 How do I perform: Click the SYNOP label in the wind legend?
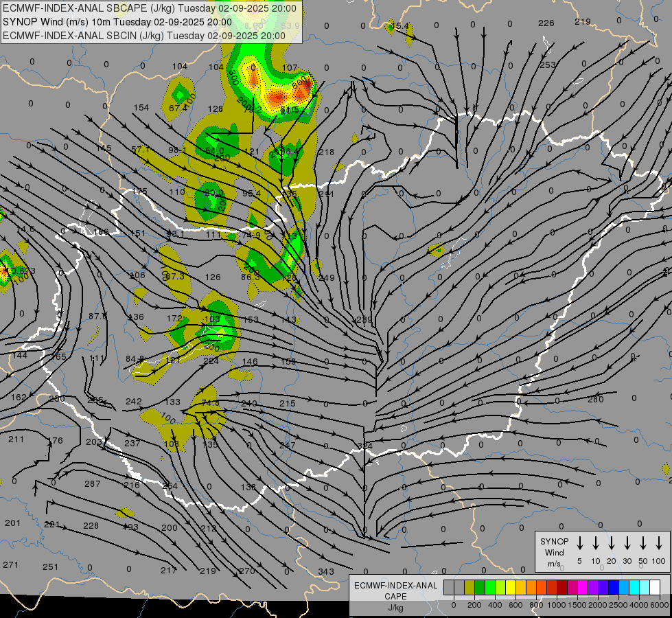554,541
